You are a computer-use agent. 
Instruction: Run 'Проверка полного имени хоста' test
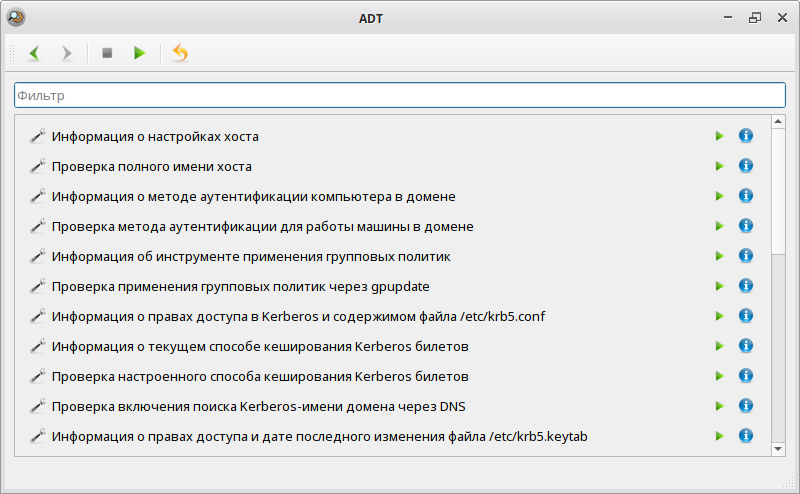pyautogui.click(x=719, y=166)
